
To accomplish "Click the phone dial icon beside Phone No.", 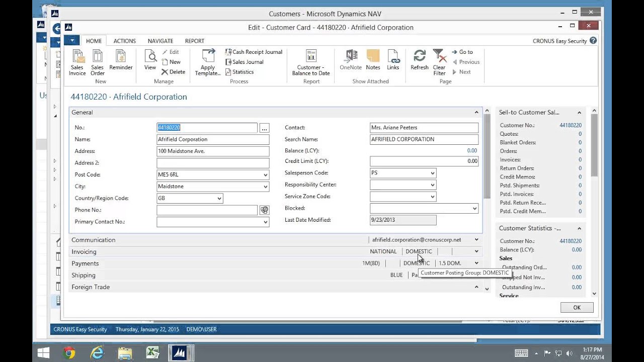I will pos(264,210).
